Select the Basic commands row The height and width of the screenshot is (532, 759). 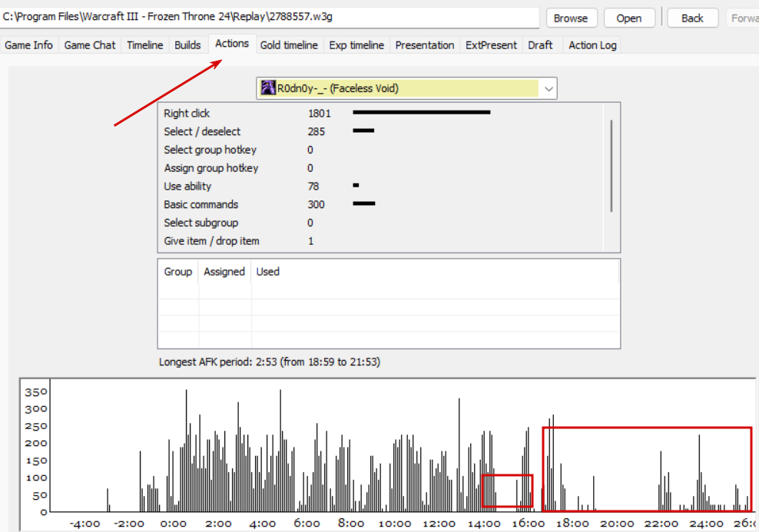click(380, 204)
